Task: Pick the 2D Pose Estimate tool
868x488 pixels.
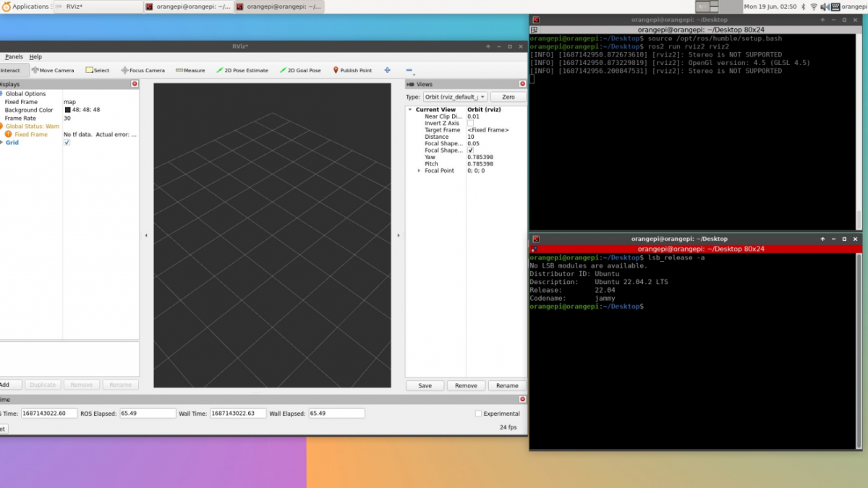Action: pos(242,70)
